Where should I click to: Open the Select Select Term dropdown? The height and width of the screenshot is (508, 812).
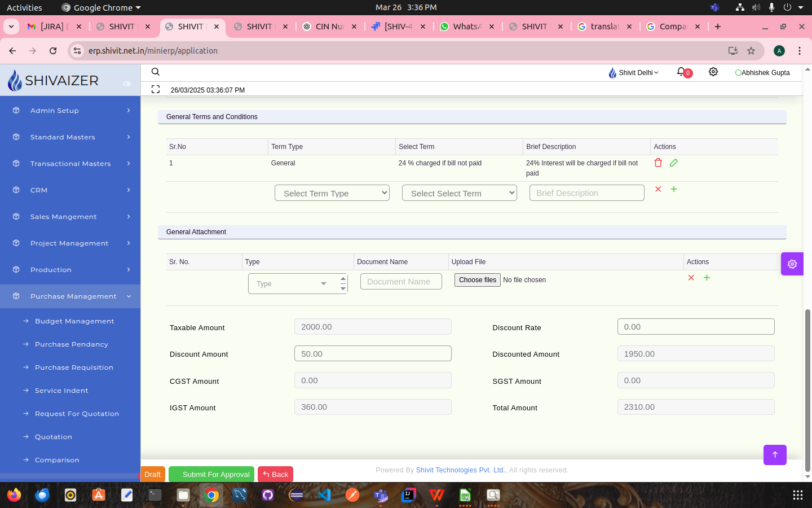coord(459,193)
